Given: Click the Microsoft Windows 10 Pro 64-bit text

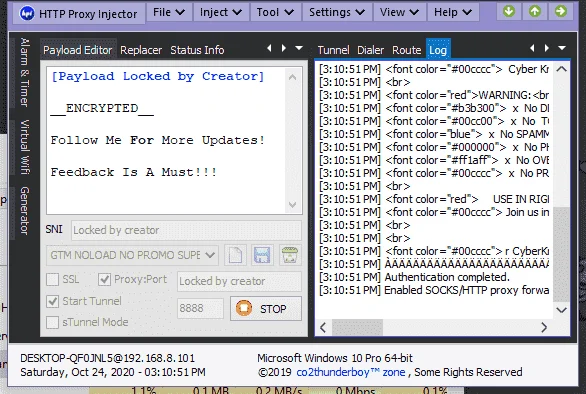Looking at the screenshot, I should click(x=335, y=358).
